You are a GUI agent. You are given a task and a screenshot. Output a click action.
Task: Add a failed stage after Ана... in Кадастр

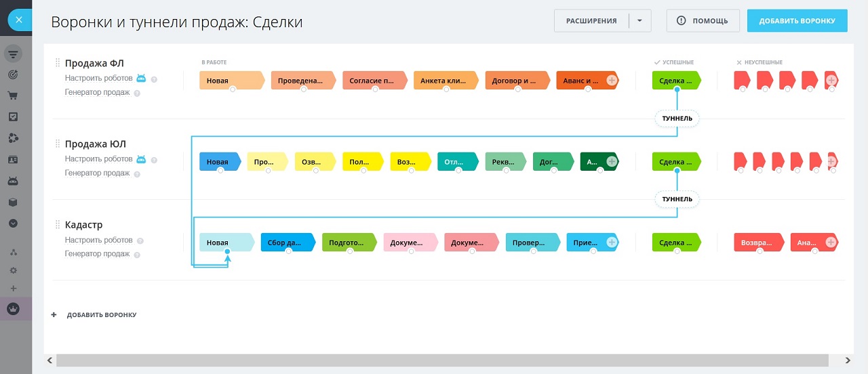pos(830,242)
